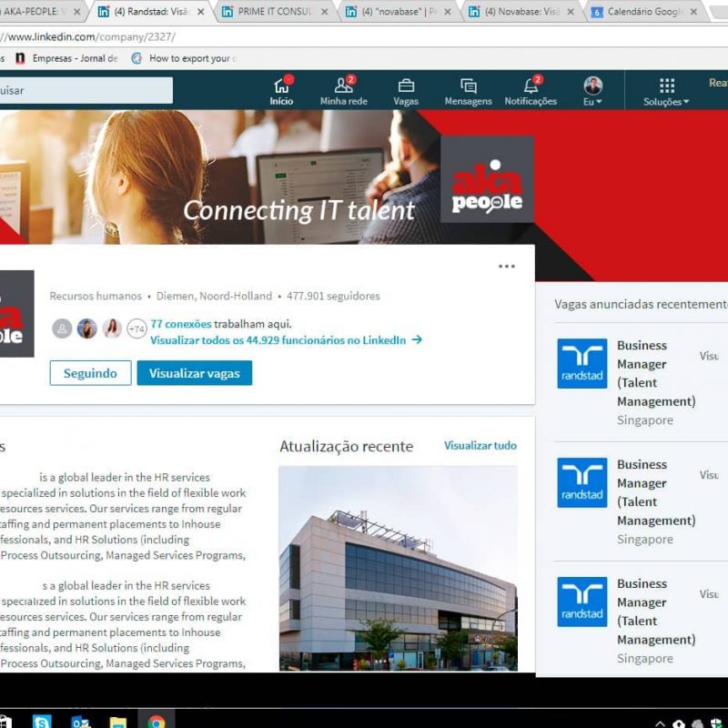Click the company page more options ellipsis
Viewport: 728px width, 728px height.
pos(507,266)
